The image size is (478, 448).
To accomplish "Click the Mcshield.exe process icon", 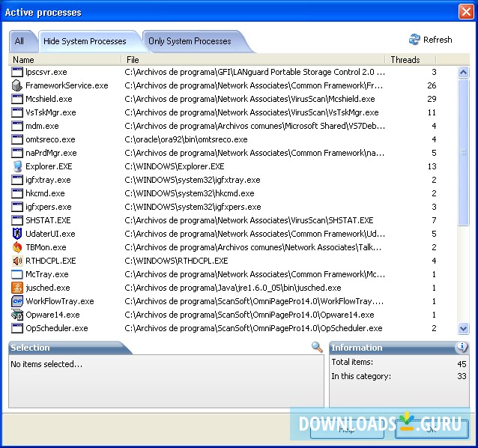I will pyautogui.click(x=17, y=99).
